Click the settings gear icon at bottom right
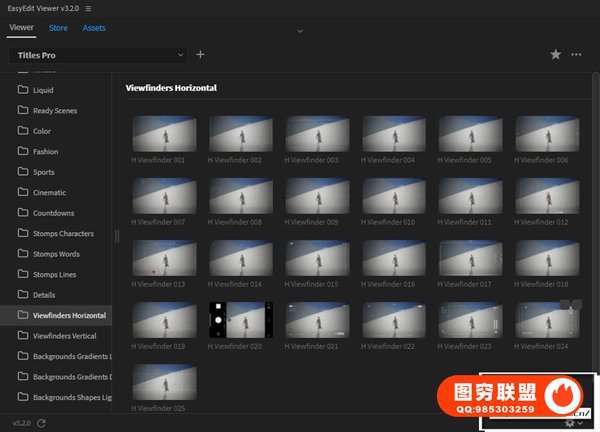Viewport: 600px width, 432px height. pos(569,423)
